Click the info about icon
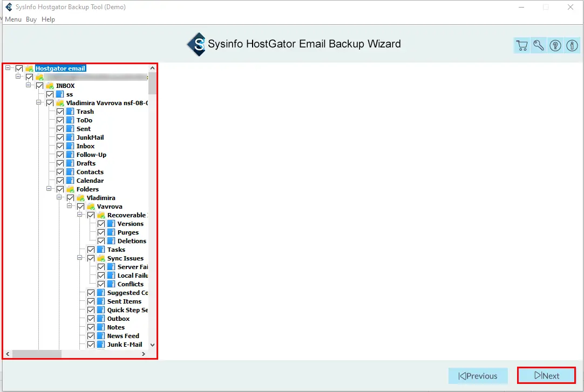 click(x=572, y=45)
